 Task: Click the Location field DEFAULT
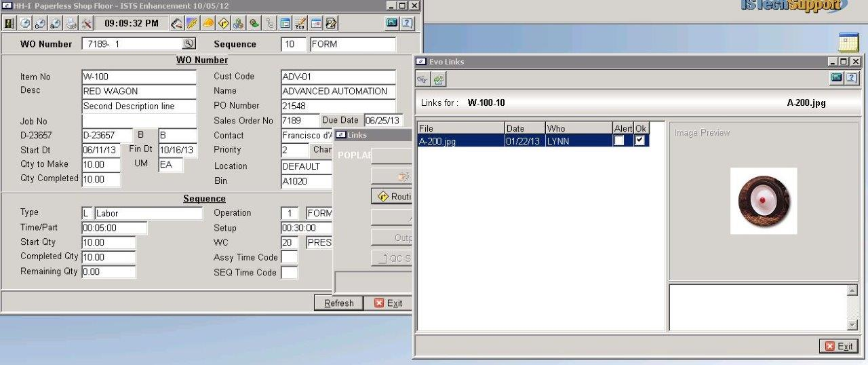tap(307, 166)
